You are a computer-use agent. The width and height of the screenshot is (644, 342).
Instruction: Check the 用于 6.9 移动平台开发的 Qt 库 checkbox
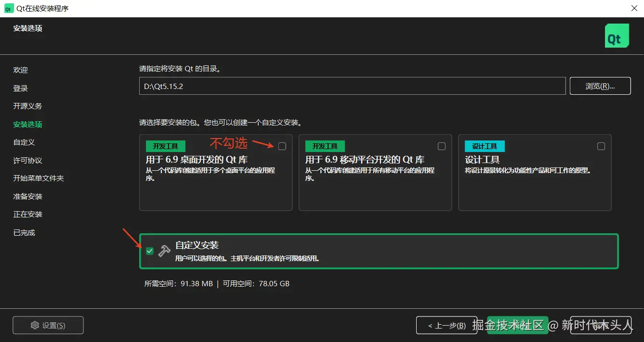click(442, 146)
